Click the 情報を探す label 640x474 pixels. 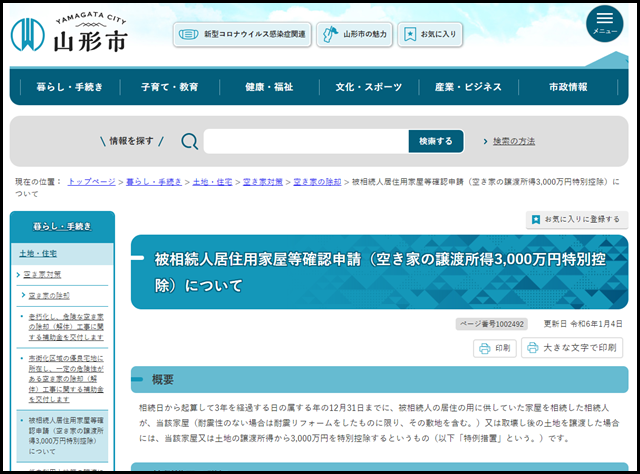131,141
